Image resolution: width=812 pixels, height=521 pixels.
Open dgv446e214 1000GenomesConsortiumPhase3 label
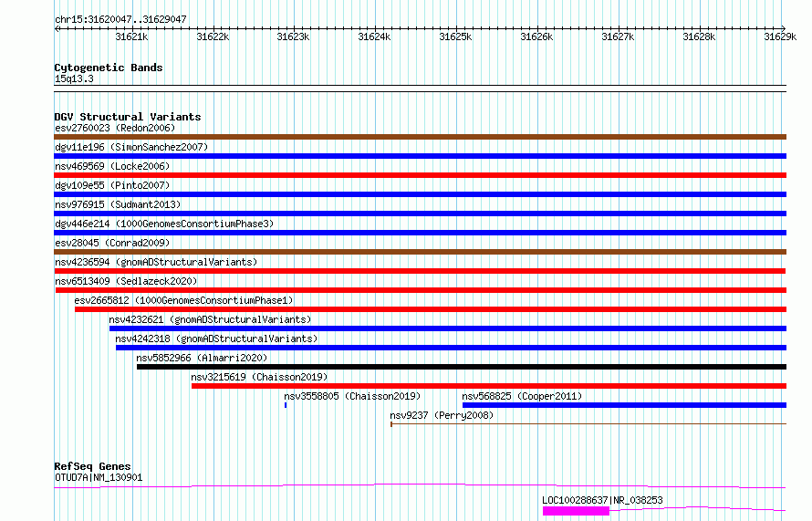(164, 224)
